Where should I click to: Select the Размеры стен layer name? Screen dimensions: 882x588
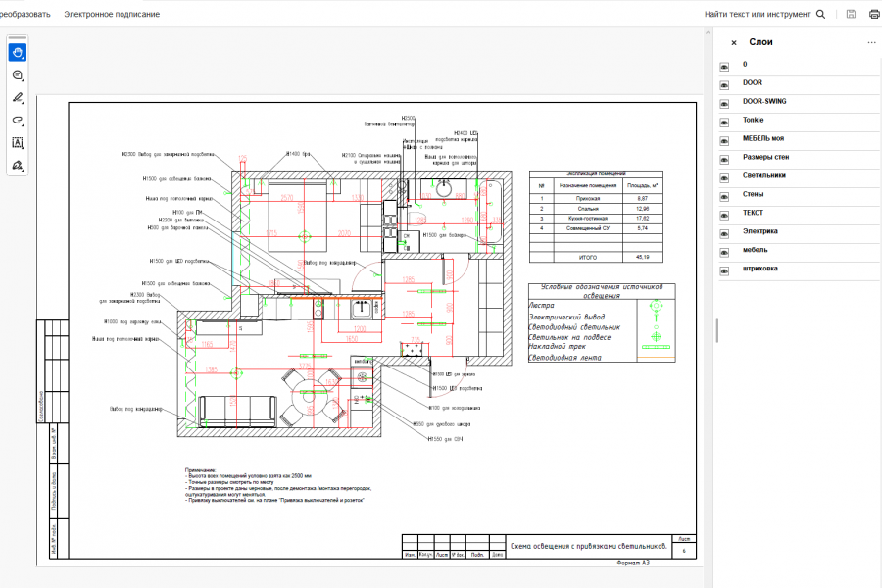765,157
